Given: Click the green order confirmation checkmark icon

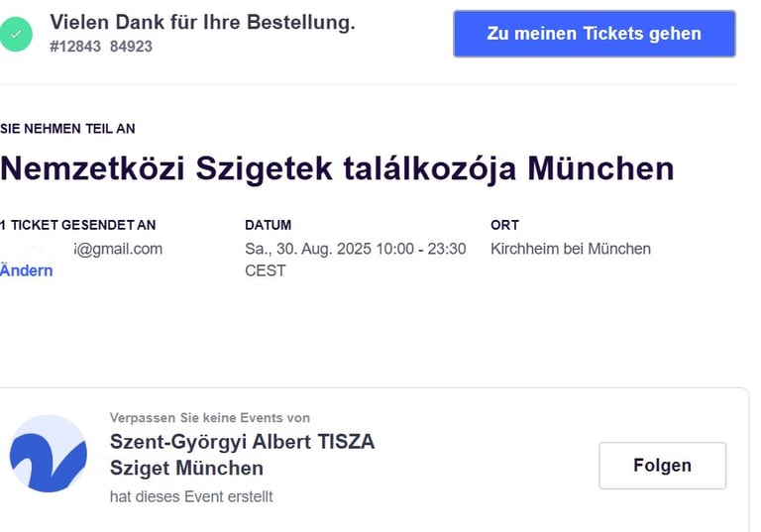Looking at the screenshot, I should (x=16, y=34).
